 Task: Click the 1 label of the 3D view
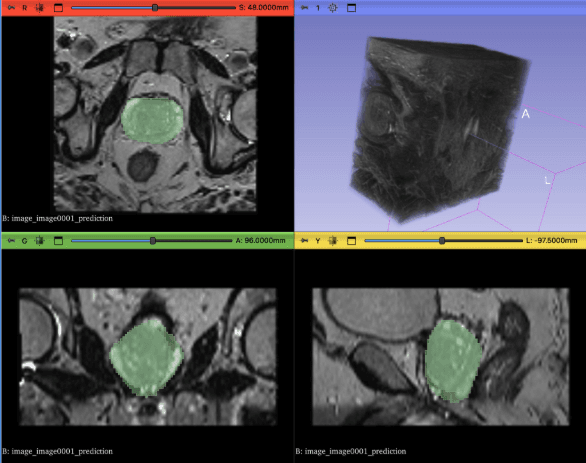point(318,8)
